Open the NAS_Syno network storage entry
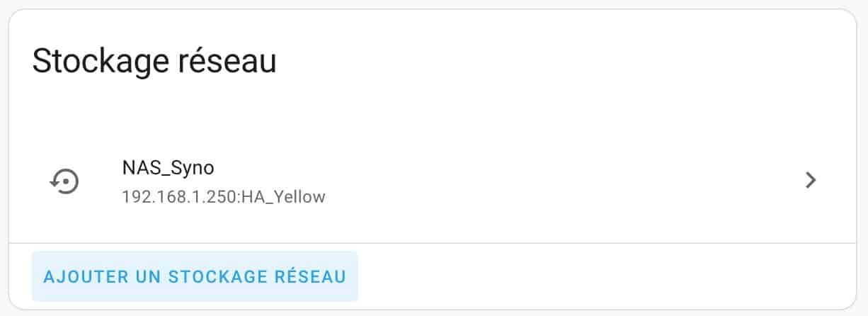This screenshot has width=868, height=316. point(434,181)
